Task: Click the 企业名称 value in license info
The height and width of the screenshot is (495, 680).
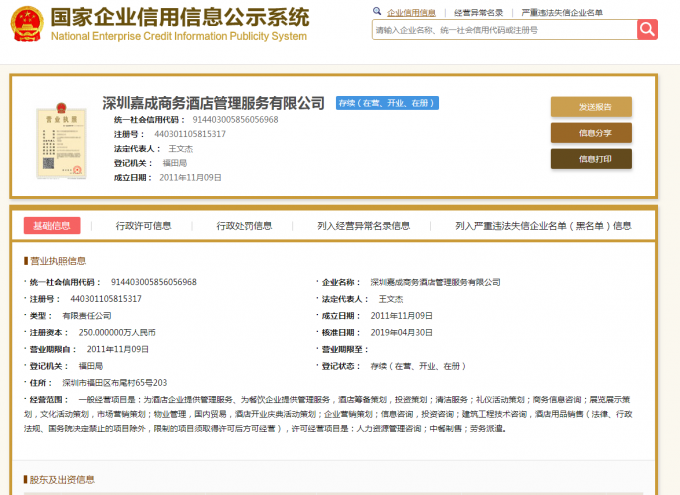Action: 435,282
